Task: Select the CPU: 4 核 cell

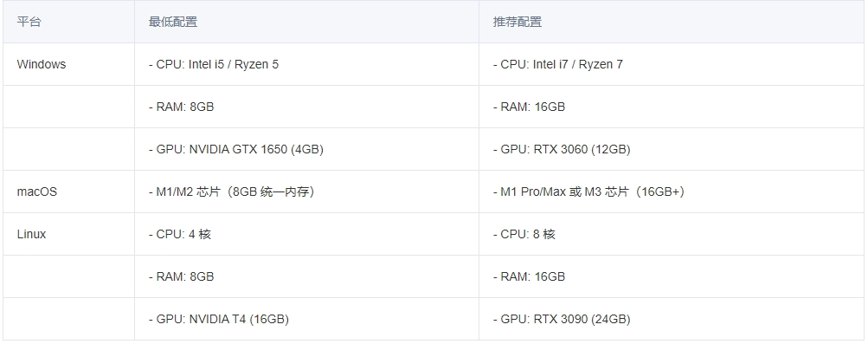Action: (306, 234)
